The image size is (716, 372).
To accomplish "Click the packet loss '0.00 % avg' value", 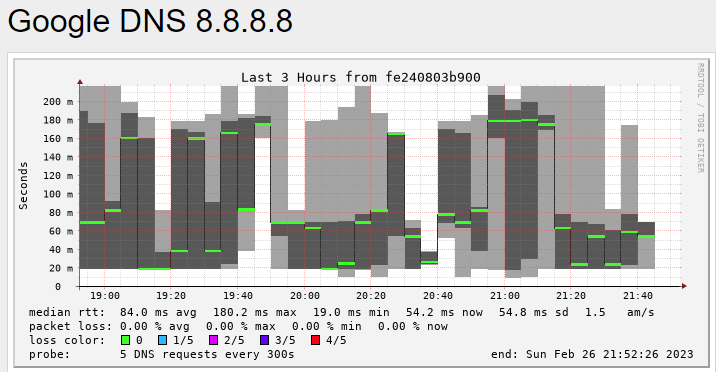I will tap(155, 327).
